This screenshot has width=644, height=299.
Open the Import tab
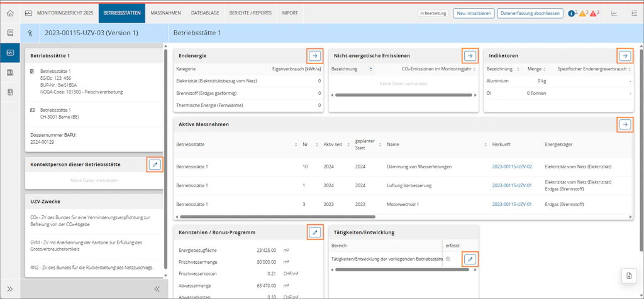point(290,13)
